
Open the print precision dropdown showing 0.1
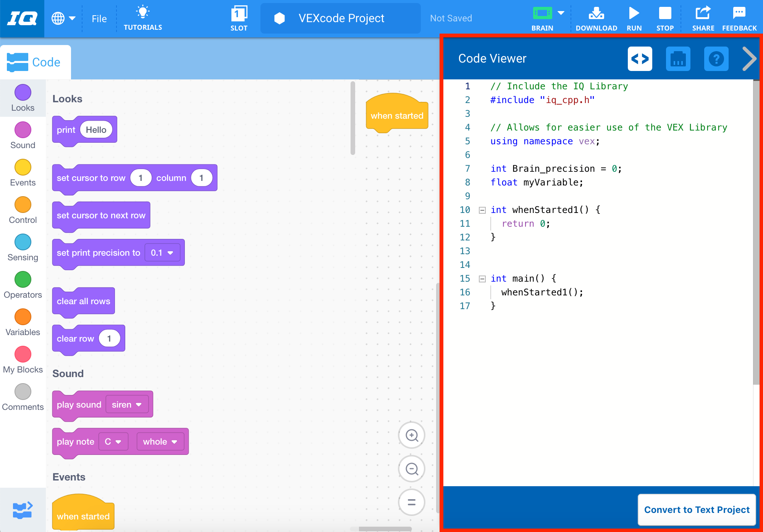(x=162, y=252)
